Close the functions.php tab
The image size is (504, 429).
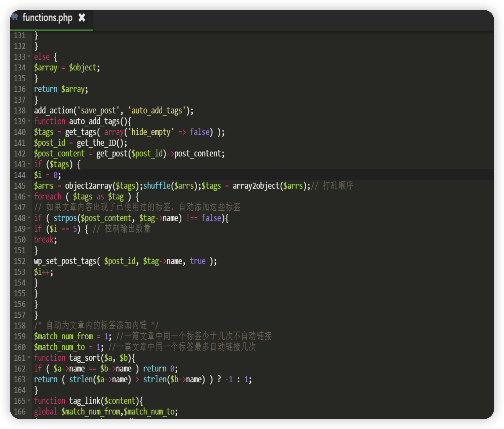82,18
